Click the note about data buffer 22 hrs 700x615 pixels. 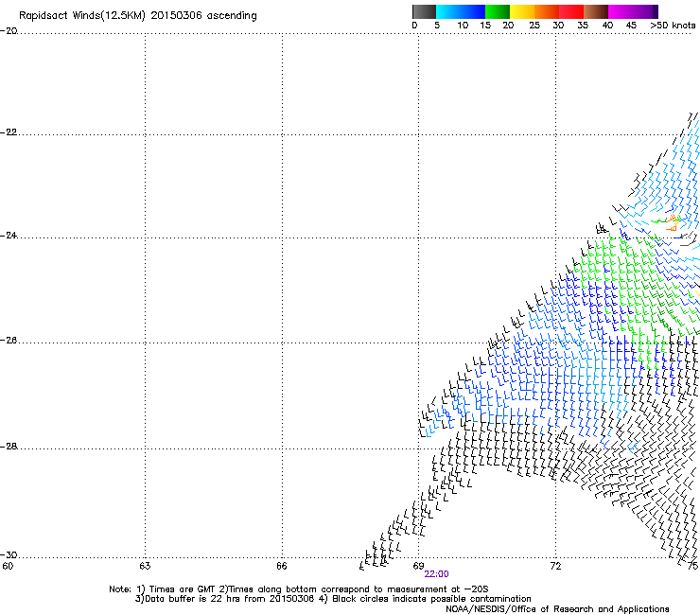click(x=333, y=599)
